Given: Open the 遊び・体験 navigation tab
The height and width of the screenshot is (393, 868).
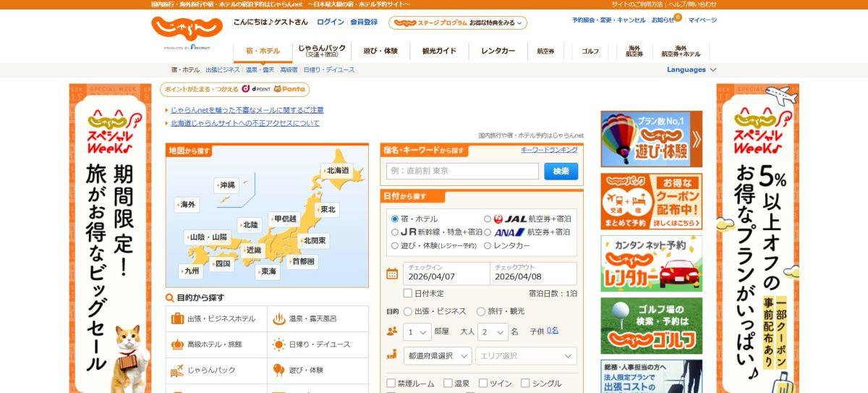Looking at the screenshot, I should (380, 51).
